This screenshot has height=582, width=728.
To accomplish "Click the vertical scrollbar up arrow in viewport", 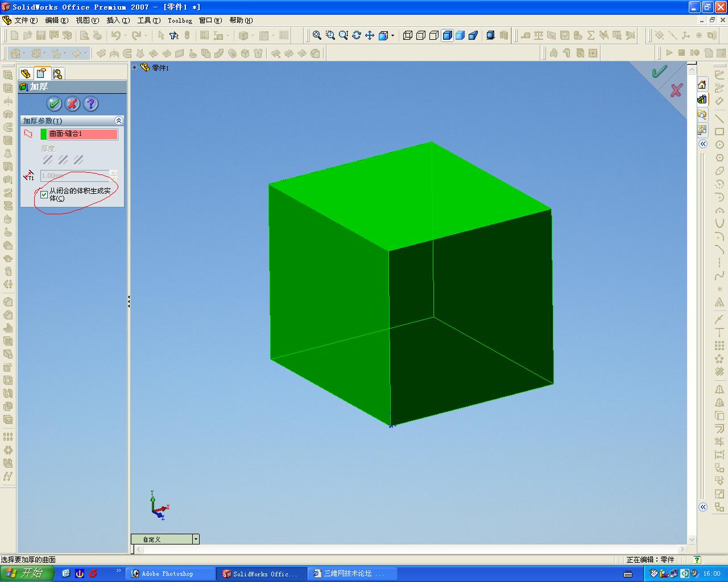I will [692, 70].
